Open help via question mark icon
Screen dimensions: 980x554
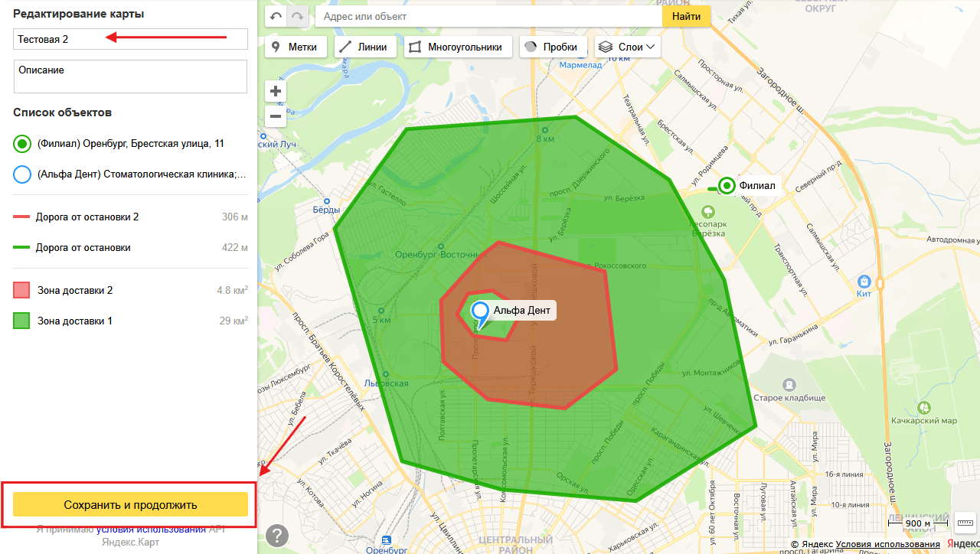point(276,536)
